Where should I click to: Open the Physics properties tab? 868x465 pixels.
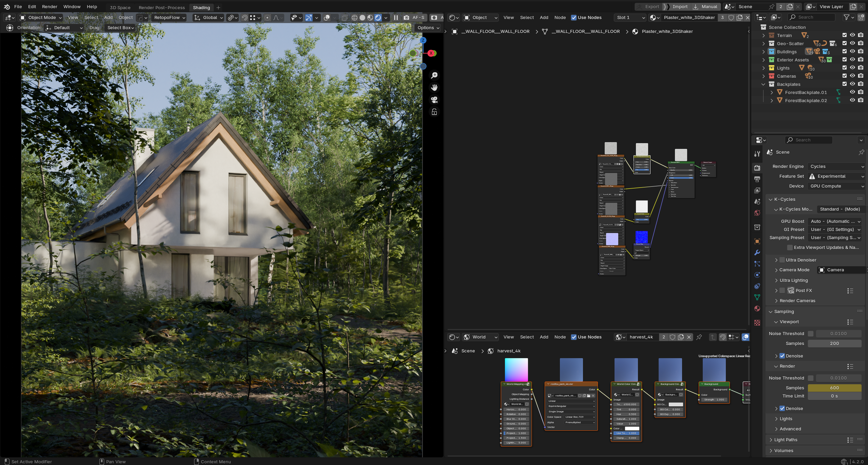tap(757, 275)
